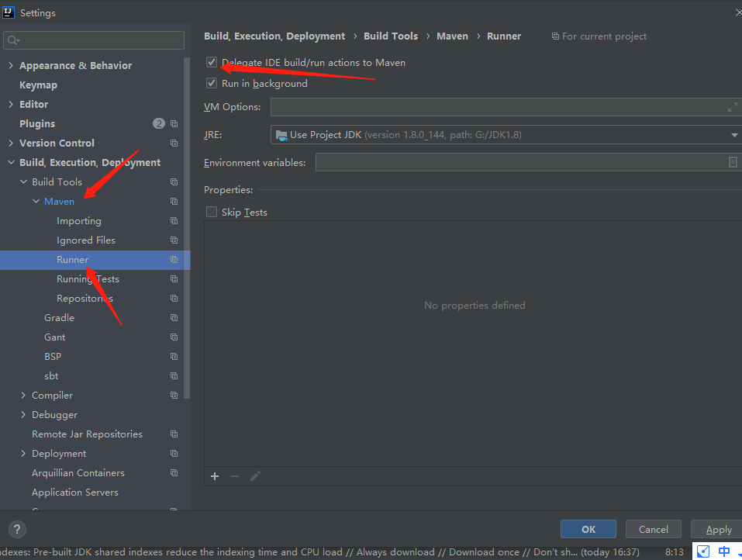This screenshot has height=560, width=742.
Task: Click project-level icon beside Remote Jar Repositories
Action: tap(174, 434)
